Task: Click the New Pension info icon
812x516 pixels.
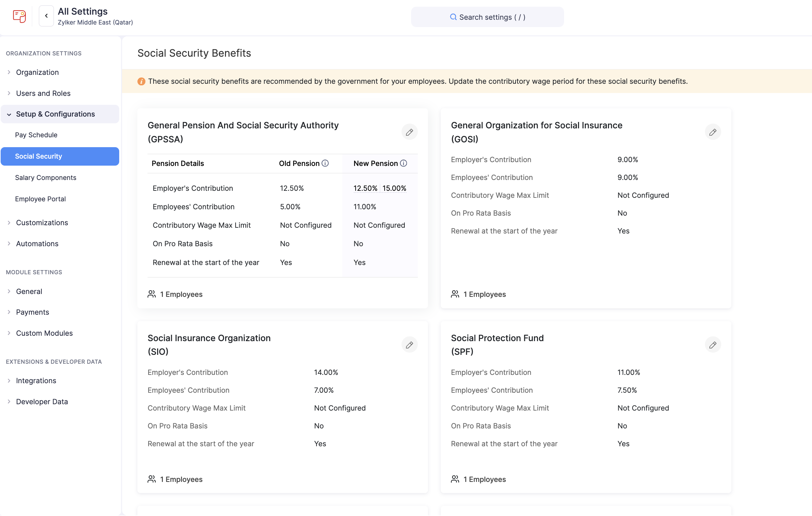Action: 403,163
